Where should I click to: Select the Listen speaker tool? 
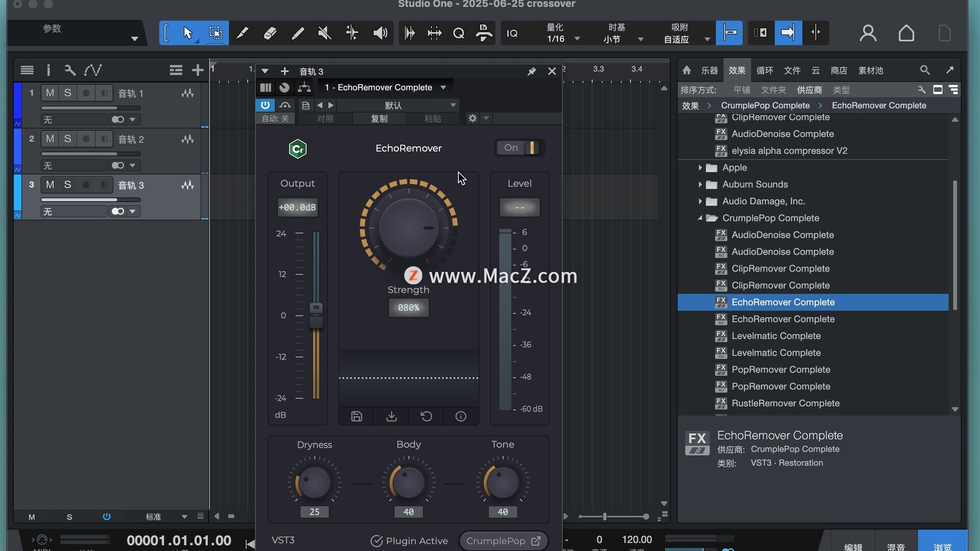pos(380,33)
